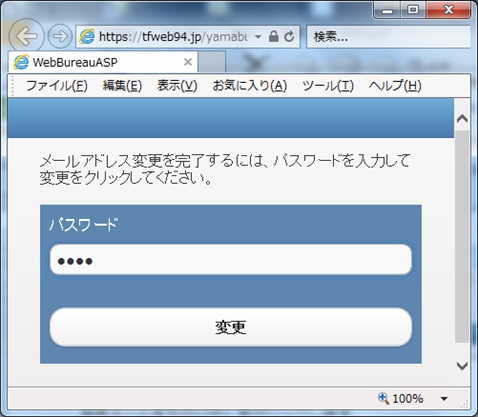Click the zoom magnifier icon in status bar

(x=383, y=398)
